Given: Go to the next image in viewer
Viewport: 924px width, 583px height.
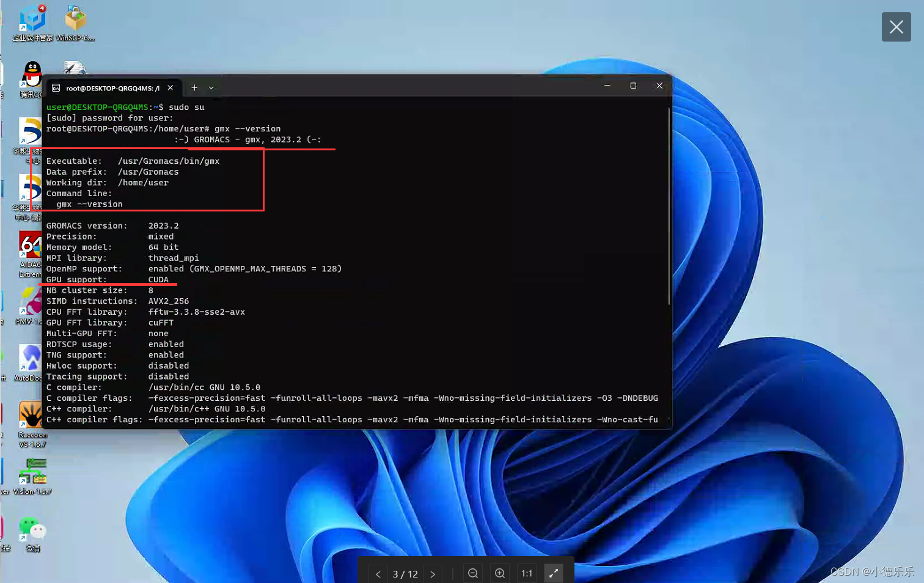Looking at the screenshot, I should coord(433,574).
